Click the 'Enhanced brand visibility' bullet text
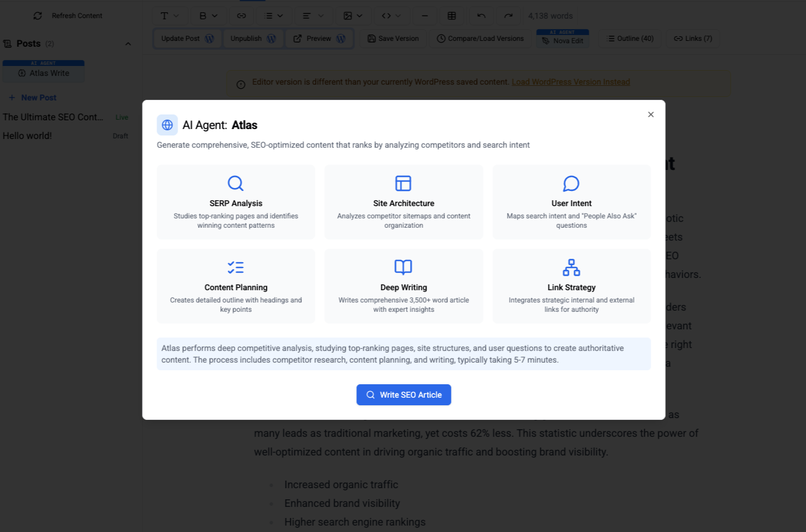Screen dimensions: 806x532 [x=342, y=503]
